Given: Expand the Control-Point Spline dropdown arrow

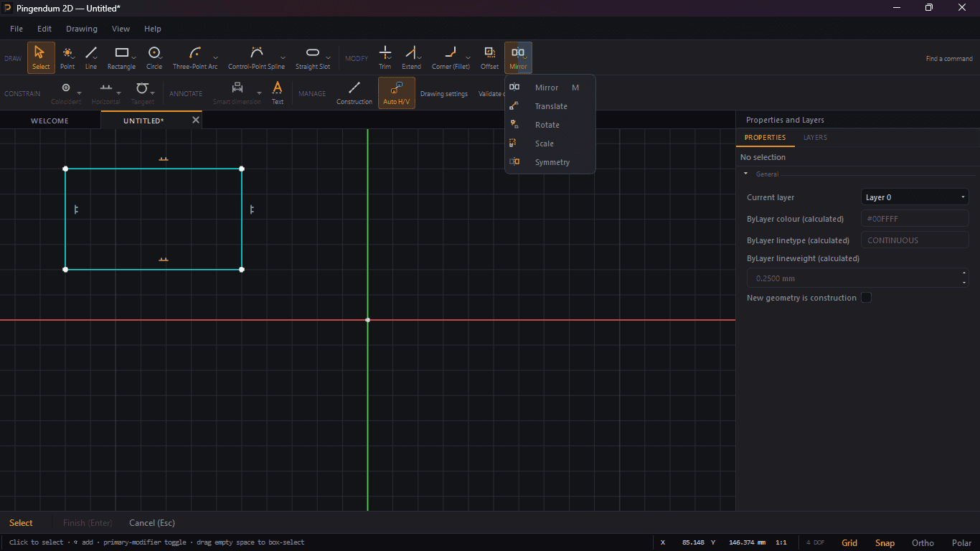Looking at the screenshot, I should click(x=283, y=57).
